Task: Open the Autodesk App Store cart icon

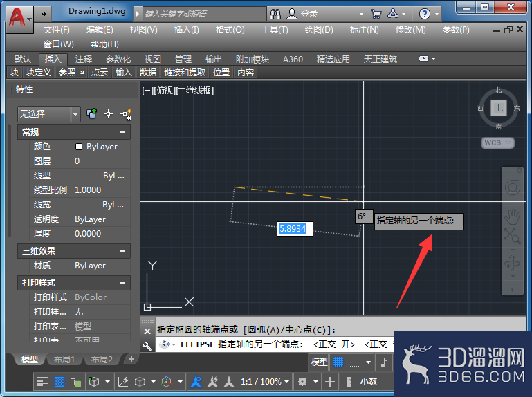Action: 376,14
